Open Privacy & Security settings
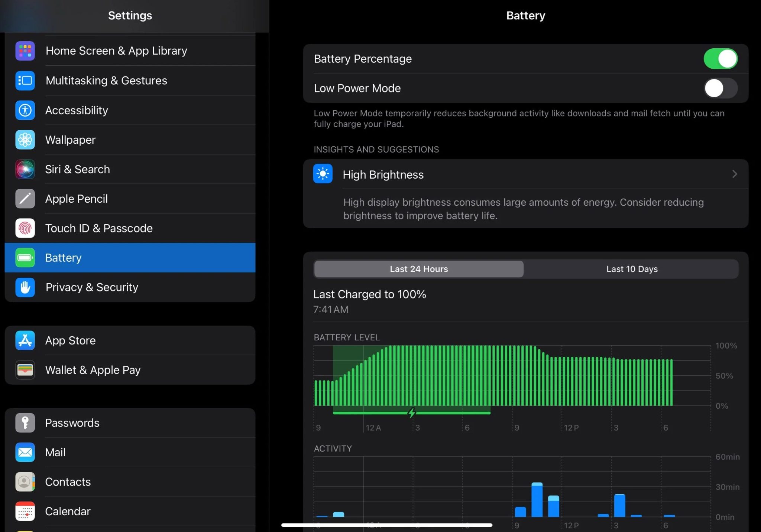 click(x=130, y=287)
